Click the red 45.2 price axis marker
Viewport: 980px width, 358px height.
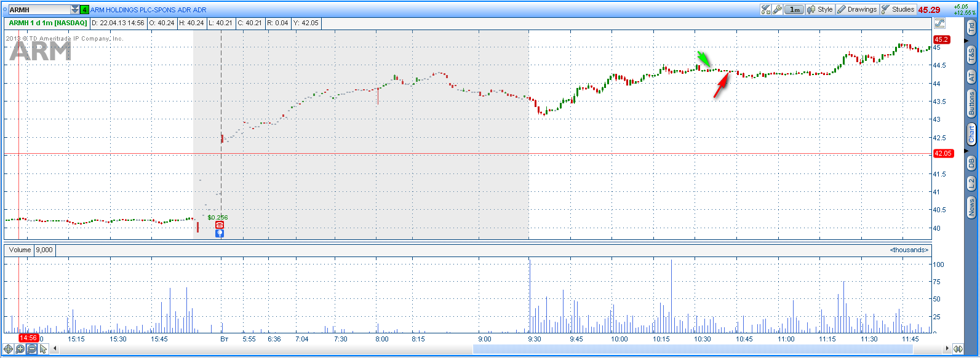tap(942, 39)
